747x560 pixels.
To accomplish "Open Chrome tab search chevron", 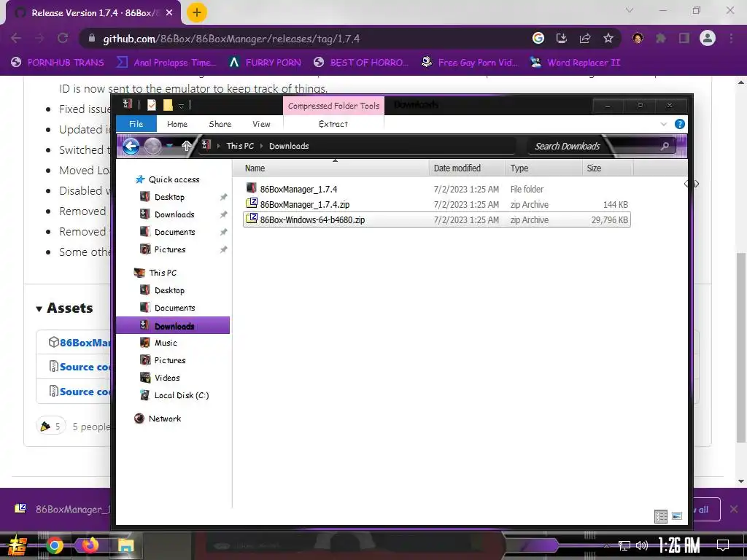I will coord(630,10).
